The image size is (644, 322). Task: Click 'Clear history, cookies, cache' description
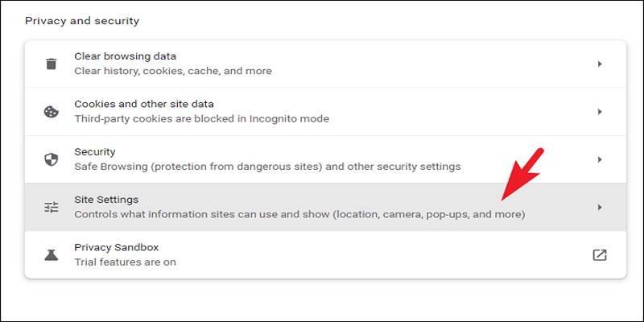172,71
